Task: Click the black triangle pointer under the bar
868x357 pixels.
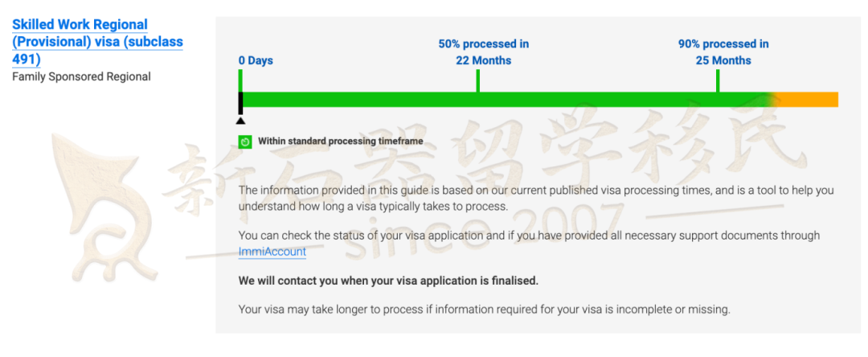Action: [x=240, y=120]
